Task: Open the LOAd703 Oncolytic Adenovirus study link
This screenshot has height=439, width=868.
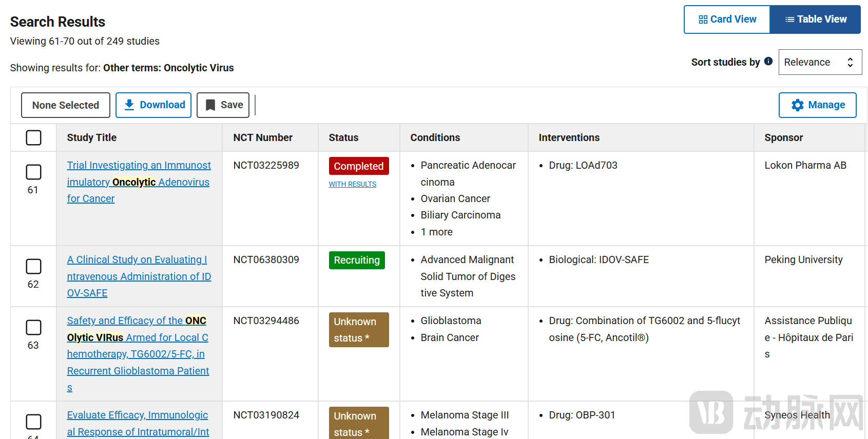Action: pos(139,182)
